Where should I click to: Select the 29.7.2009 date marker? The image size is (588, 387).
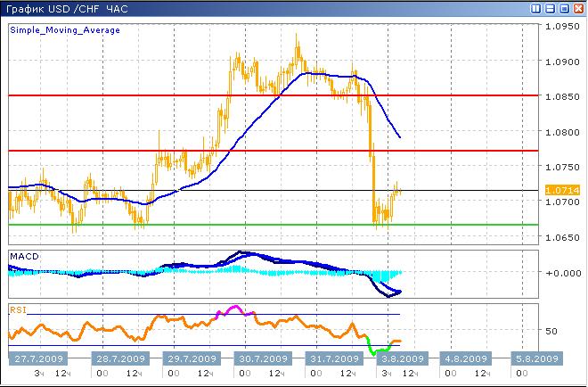click(x=192, y=358)
